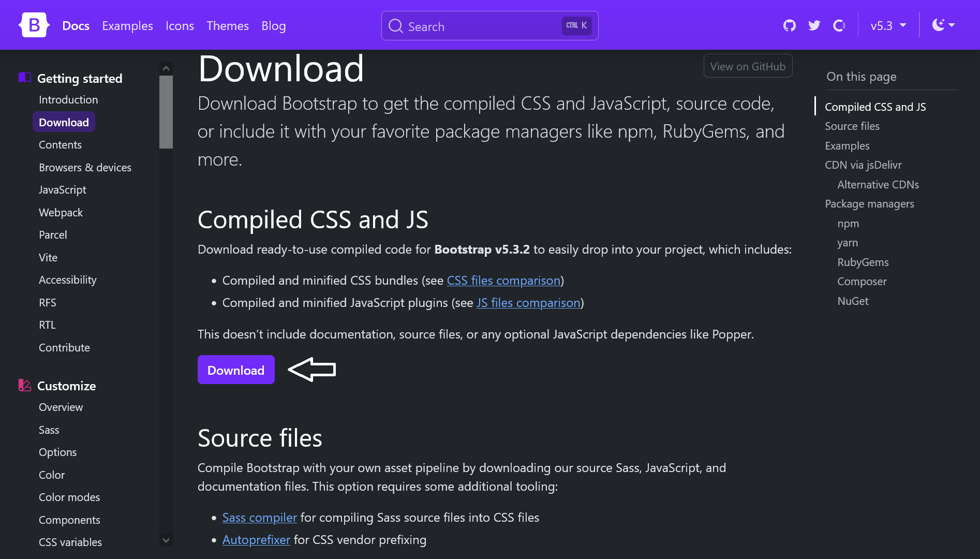Expand the v5.3 version dropdown
The height and width of the screenshot is (559, 980).
(x=888, y=25)
